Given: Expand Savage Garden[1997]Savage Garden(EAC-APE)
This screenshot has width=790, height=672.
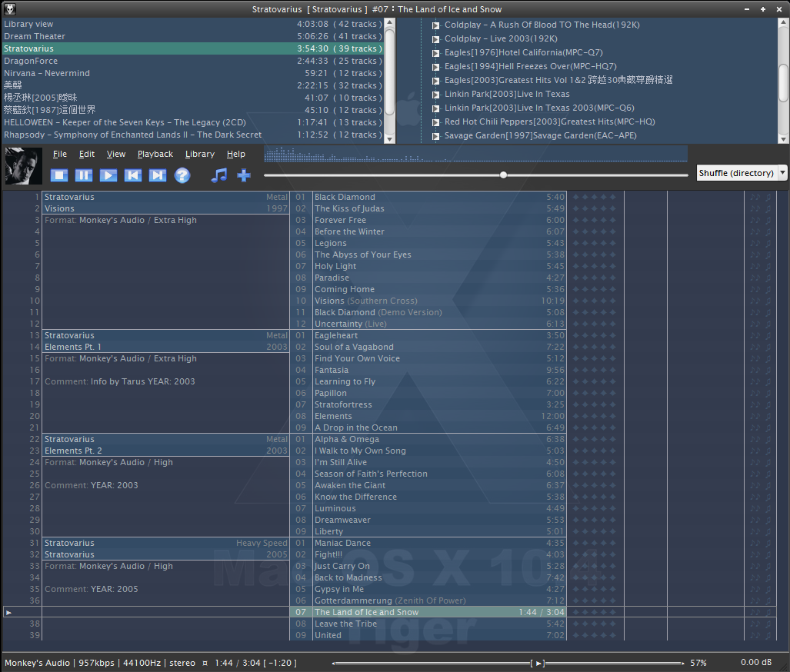Looking at the screenshot, I should point(436,136).
